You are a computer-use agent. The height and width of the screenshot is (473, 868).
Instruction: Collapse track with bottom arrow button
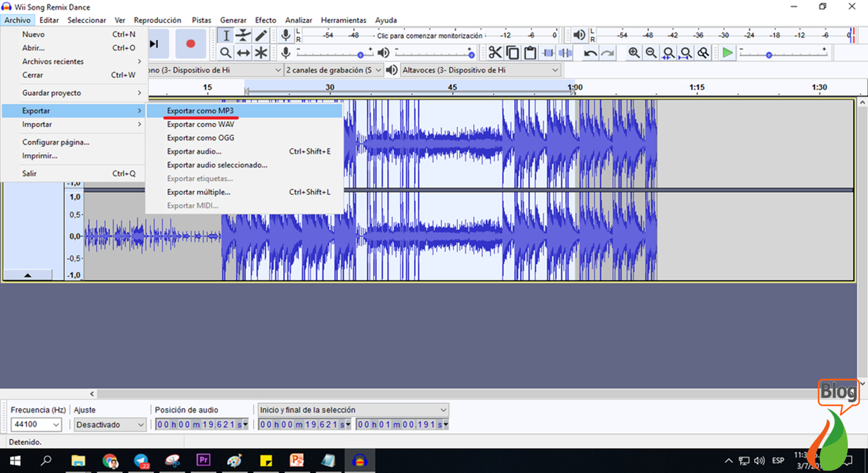pyautogui.click(x=28, y=275)
